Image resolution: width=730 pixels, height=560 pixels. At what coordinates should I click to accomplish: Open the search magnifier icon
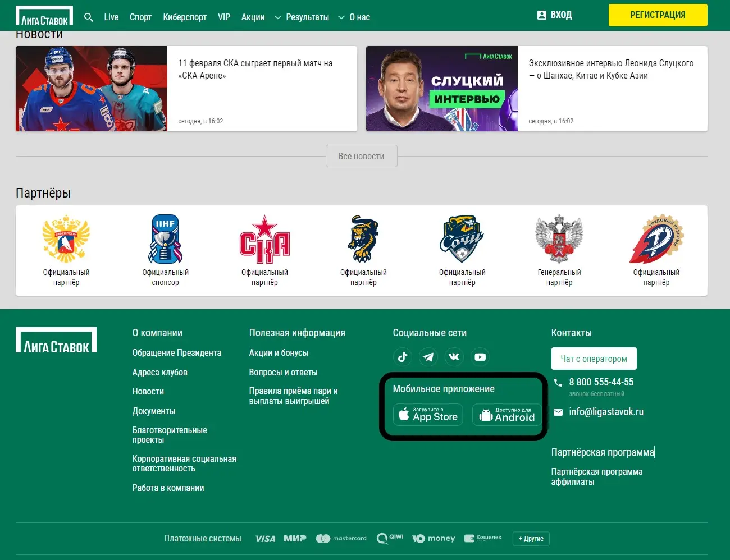89,17
